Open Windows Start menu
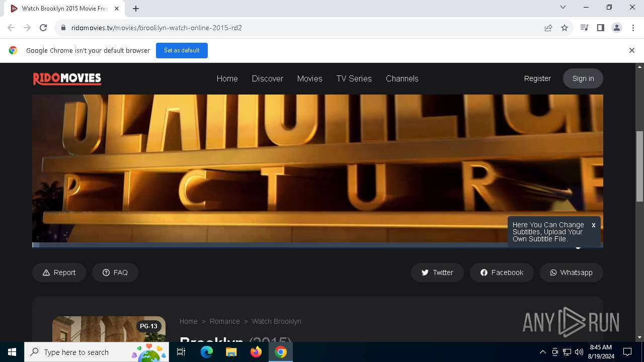 point(12,352)
